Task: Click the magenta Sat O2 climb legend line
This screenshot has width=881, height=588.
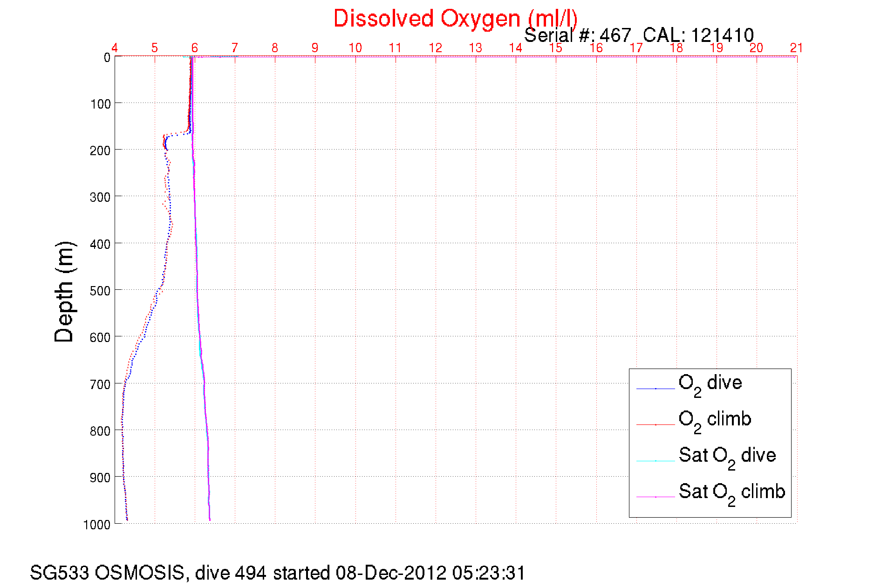Action: (x=656, y=497)
